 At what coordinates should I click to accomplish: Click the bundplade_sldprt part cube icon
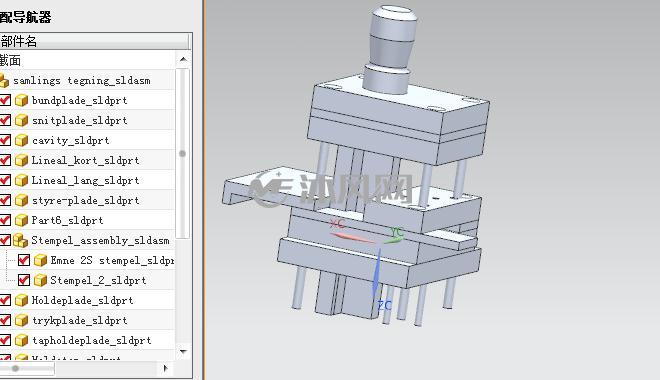click(x=21, y=101)
